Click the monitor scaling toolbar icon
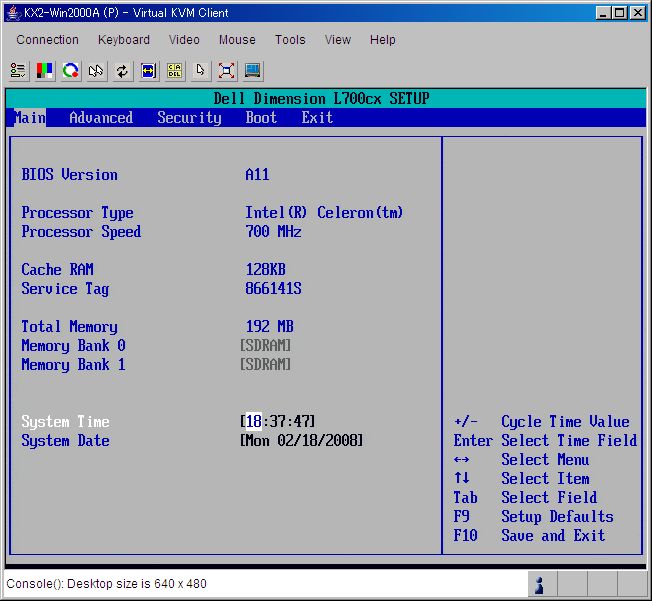The image size is (652, 601). (253, 71)
